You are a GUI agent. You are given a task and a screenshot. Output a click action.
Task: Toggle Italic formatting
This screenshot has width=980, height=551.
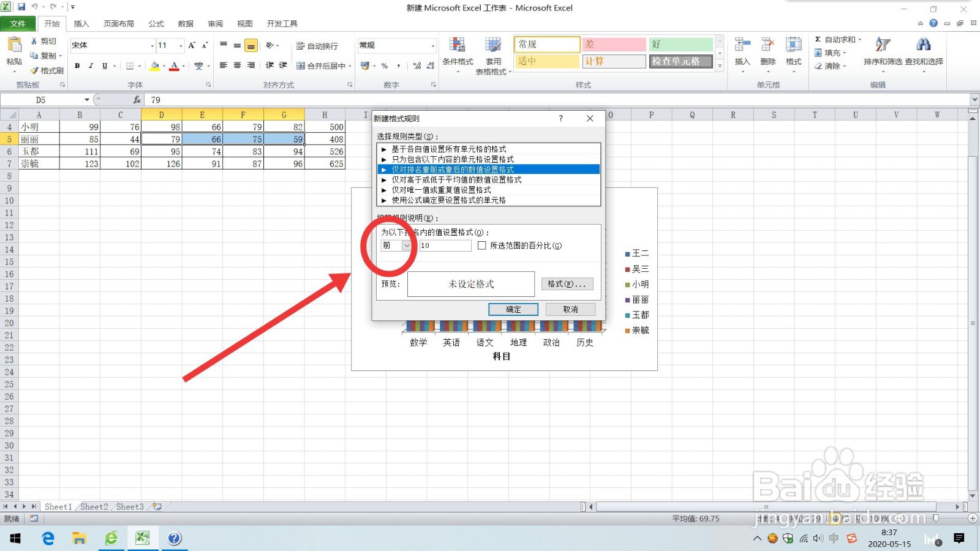coord(91,66)
